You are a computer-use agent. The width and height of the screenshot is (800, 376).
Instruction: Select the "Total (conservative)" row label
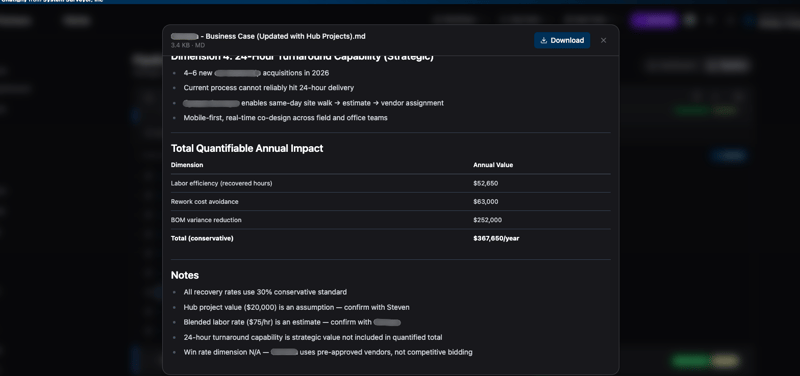202,238
